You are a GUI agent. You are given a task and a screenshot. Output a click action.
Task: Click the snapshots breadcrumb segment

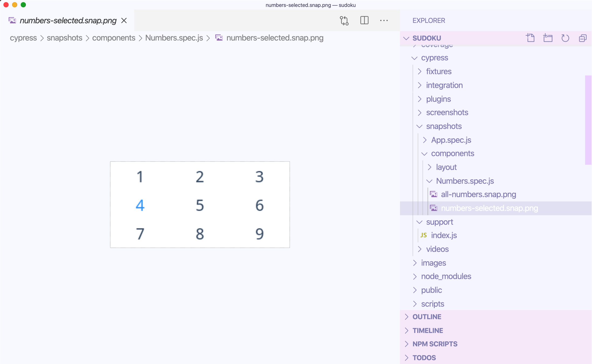pyautogui.click(x=64, y=38)
